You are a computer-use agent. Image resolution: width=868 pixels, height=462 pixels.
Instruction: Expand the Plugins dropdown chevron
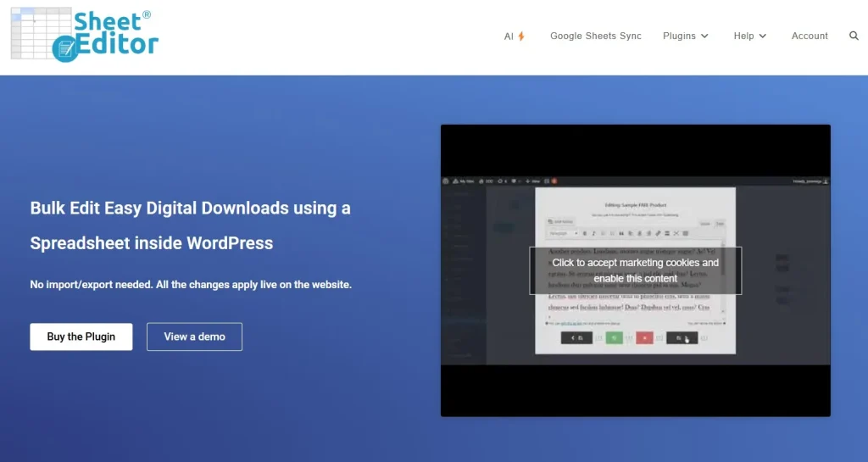pyautogui.click(x=704, y=36)
